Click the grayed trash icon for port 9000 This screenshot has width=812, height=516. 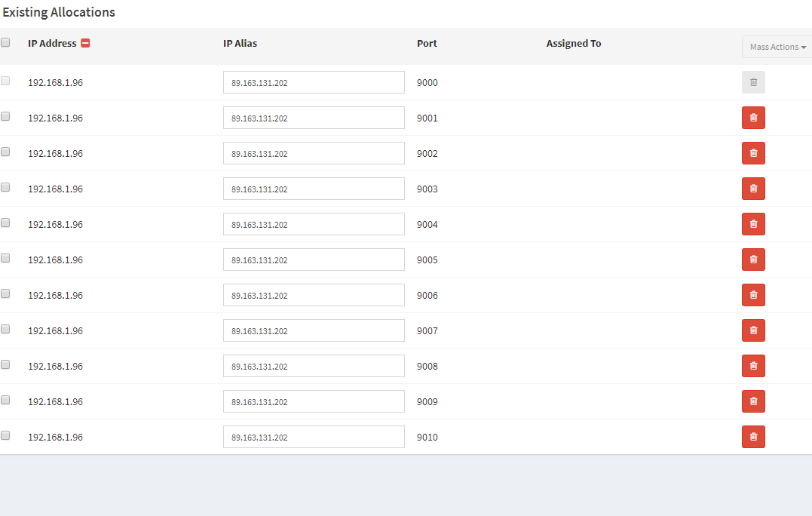(753, 82)
